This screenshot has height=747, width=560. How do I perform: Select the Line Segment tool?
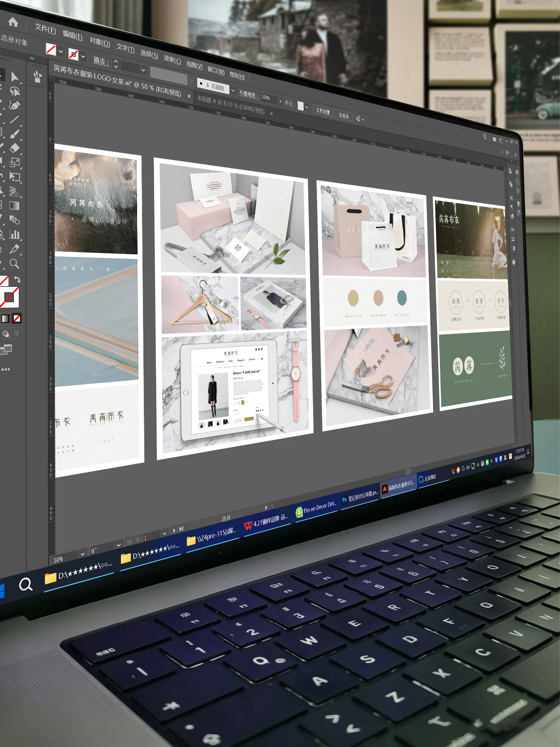[x=14, y=120]
